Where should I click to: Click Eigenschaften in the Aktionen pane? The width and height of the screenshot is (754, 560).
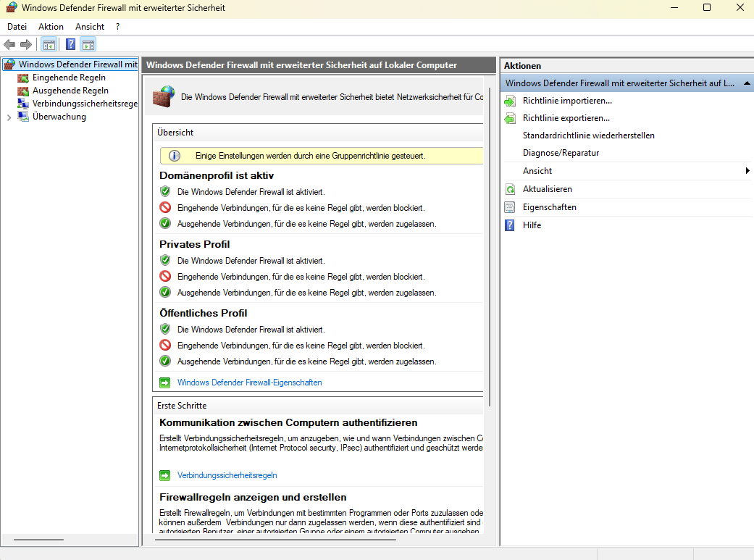tap(550, 207)
